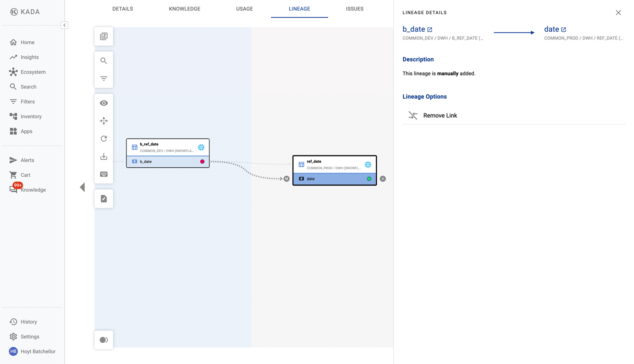
Task: Click the center map icon
Action: [x=103, y=121]
